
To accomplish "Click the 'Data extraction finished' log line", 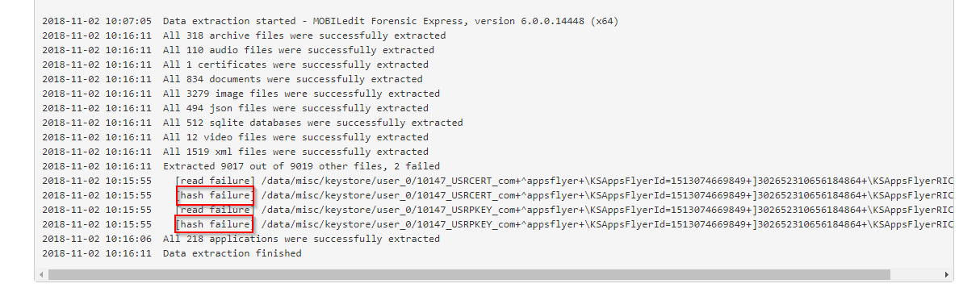I will pyautogui.click(x=172, y=253).
